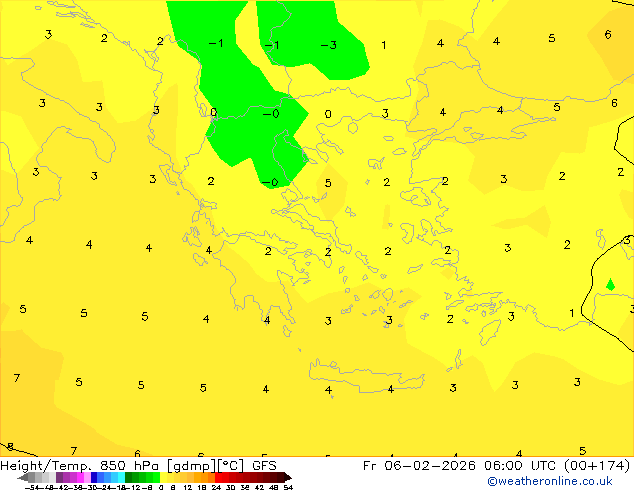The image size is (634, 490).
Task: Click the '-54' legend scale label
Action: point(32,487)
